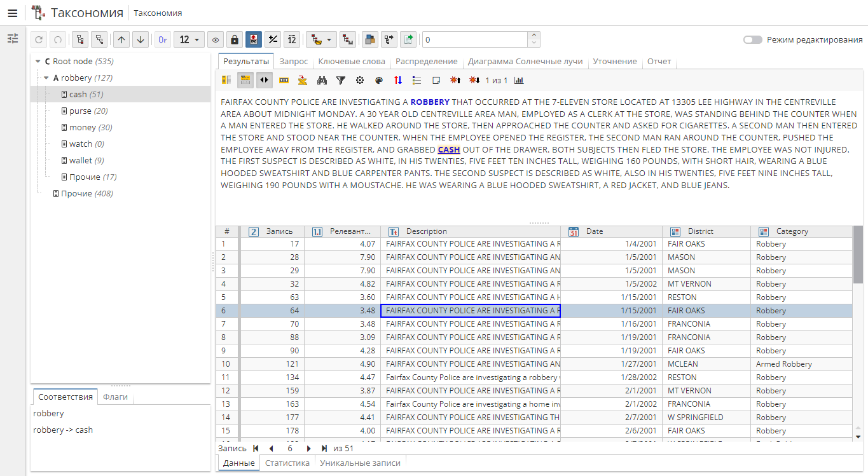Viewport: 868px width, 476px height.
Task: Click the yellow TXT icon
Action: [x=284, y=80]
